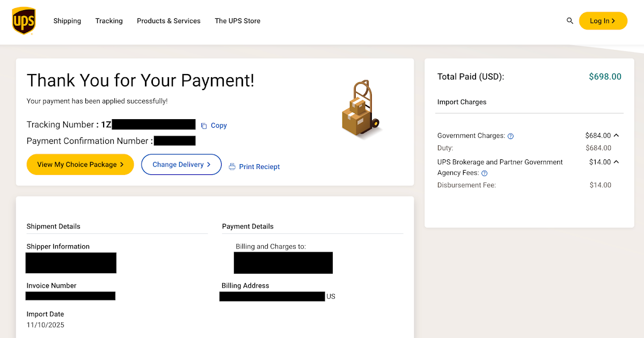The image size is (644, 338).
Task: Collapse the UPS Brokerage fees section
Action: point(616,162)
